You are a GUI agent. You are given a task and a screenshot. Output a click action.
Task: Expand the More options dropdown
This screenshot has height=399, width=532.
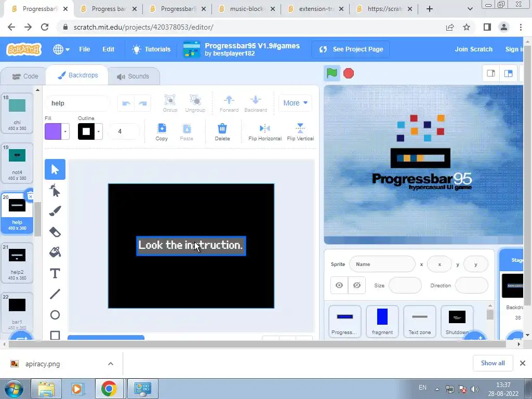(295, 103)
